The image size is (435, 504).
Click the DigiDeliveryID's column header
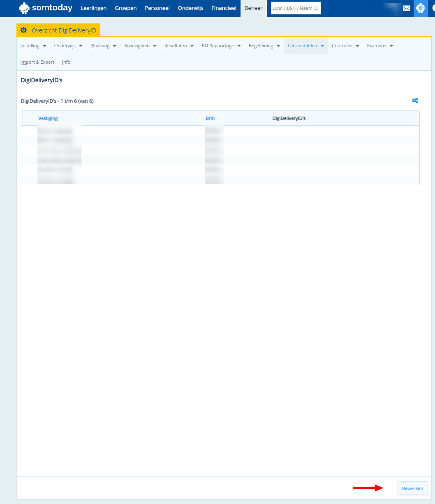tap(289, 118)
